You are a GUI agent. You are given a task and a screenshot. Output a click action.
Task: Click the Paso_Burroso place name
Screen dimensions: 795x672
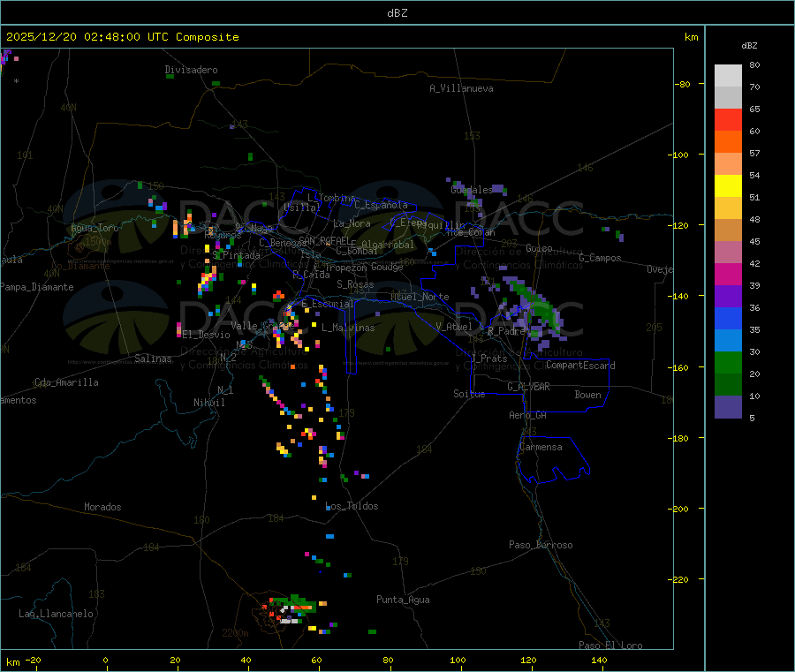pos(541,545)
